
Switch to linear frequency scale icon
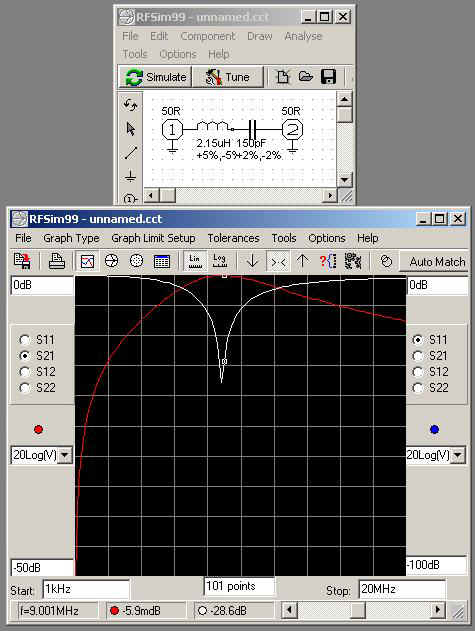click(x=194, y=261)
